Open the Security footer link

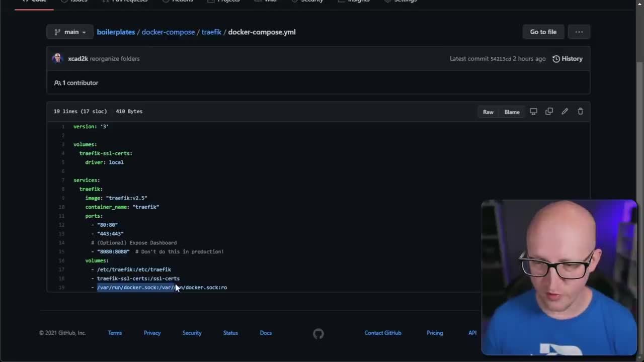point(192,333)
